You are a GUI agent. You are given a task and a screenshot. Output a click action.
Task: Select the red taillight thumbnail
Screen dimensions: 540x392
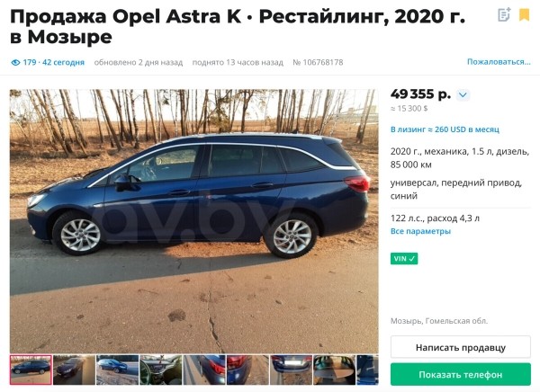(247, 370)
